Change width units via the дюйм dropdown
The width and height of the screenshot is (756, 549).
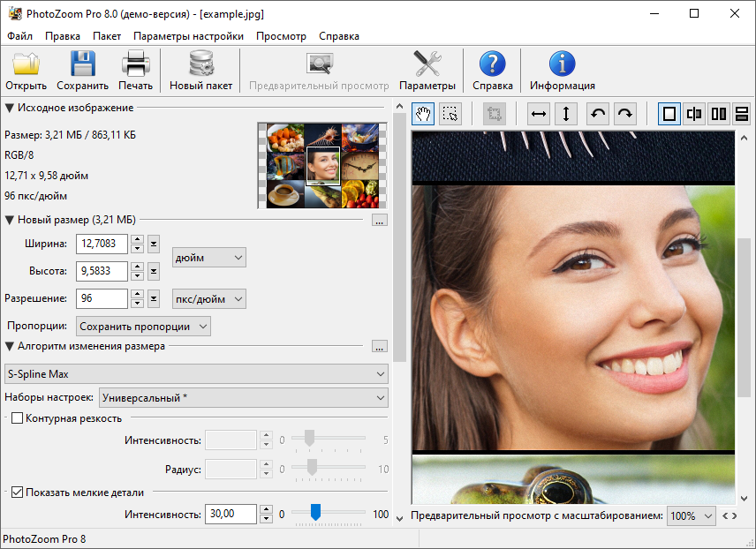pos(208,256)
